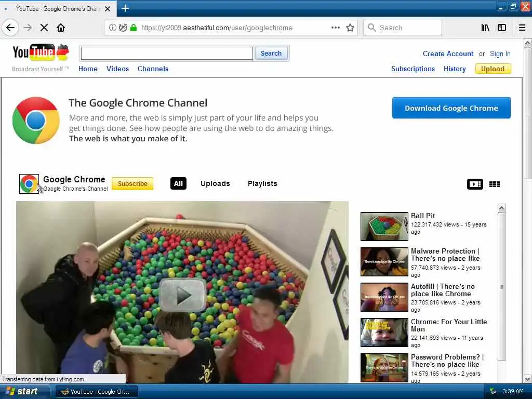
Task: Open the Home navigation link
Action: [x=88, y=69]
